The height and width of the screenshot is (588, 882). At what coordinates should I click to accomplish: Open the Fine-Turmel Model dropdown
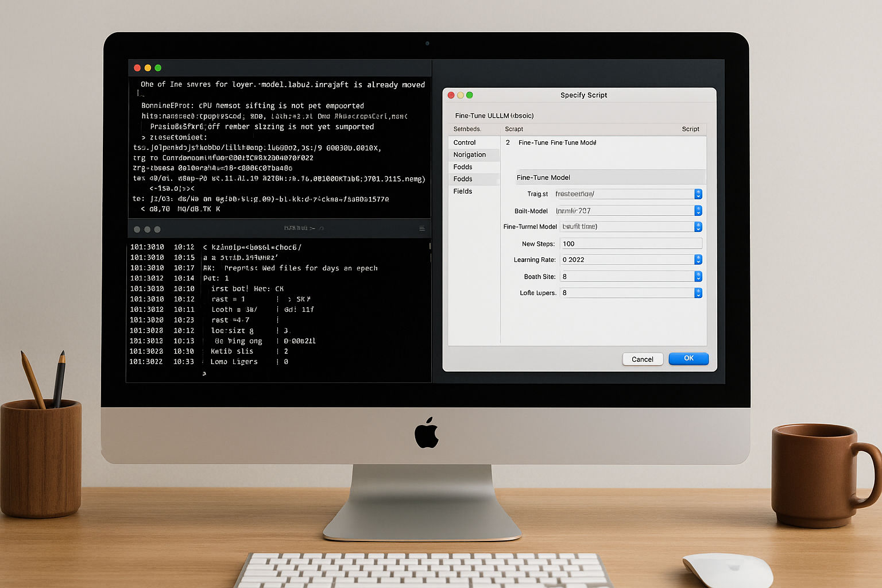[x=698, y=226]
